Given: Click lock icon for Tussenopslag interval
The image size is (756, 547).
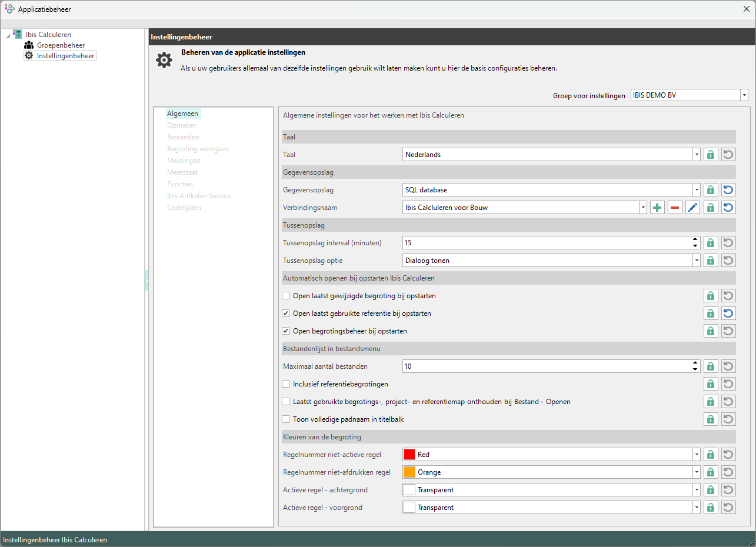Looking at the screenshot, I should pos(711,243).
